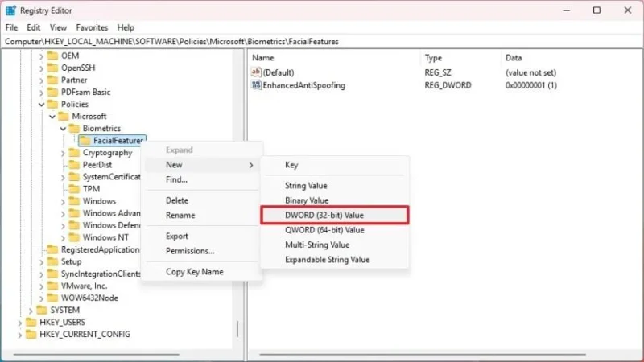Click the Setup folder icon
The width and height of the screenshot is (644, 362).
coord(52,261)
